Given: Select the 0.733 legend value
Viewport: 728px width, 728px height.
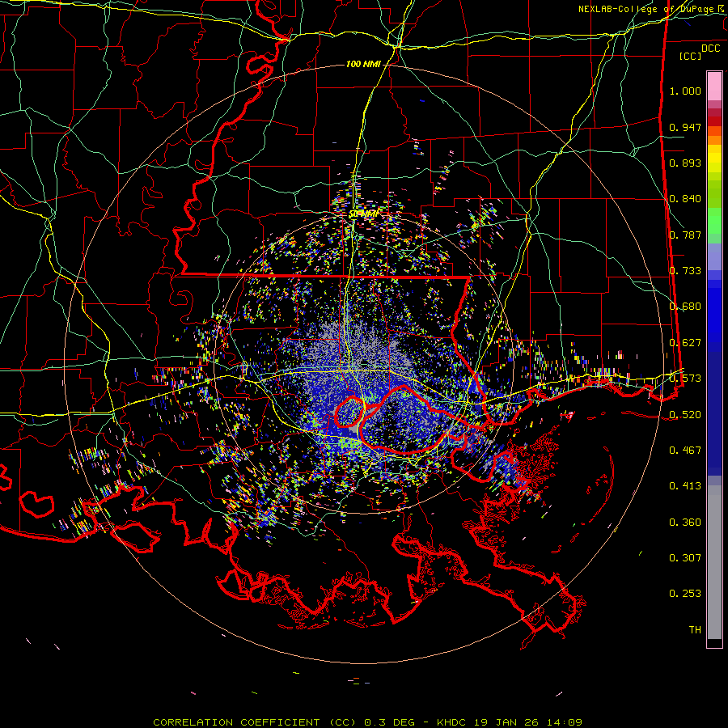Looking at the screenshot, I should click(685, 271).
